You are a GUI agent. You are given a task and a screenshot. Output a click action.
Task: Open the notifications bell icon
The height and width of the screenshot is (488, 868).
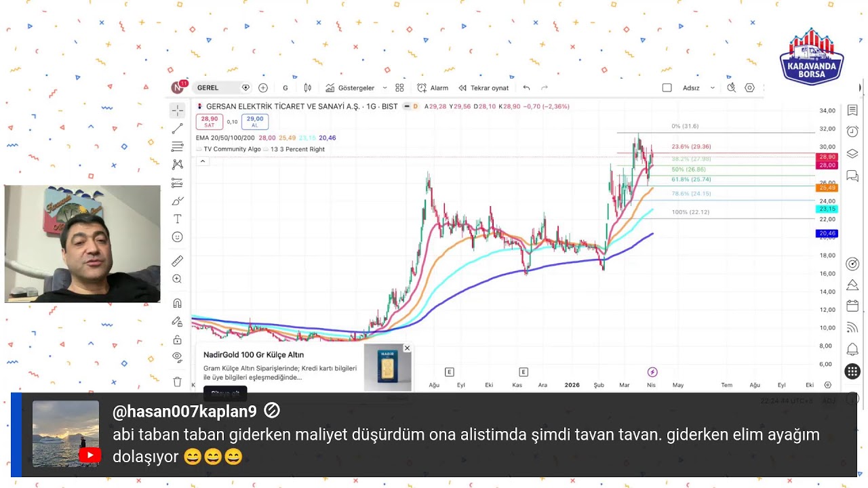[x=852, y=350]
